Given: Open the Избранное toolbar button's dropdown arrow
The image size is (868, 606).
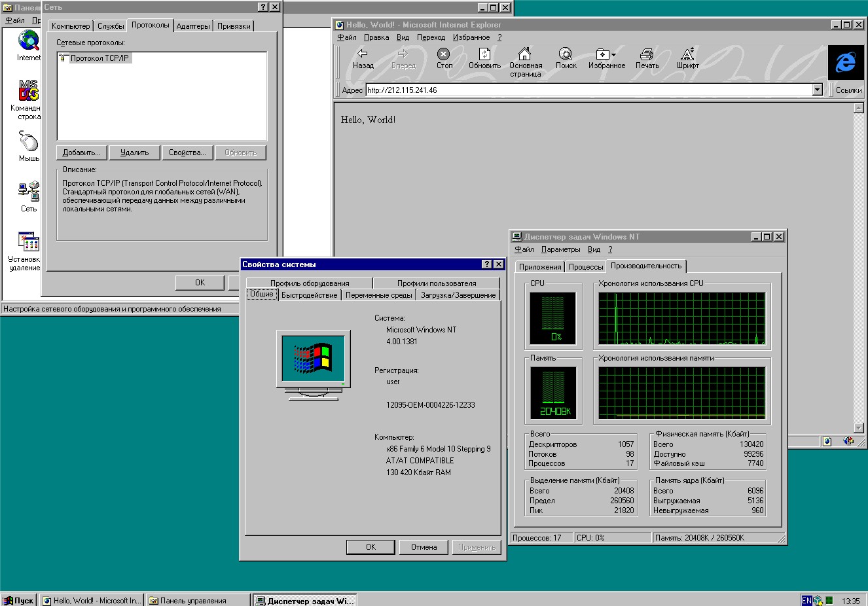Looking at the screenshot, I should point(613,54).
